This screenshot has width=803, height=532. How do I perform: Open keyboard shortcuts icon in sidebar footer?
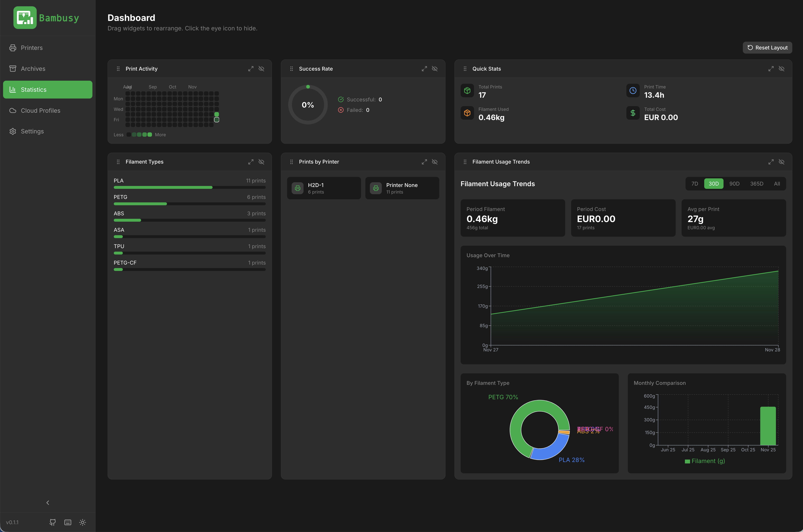(x=68, y=522)
